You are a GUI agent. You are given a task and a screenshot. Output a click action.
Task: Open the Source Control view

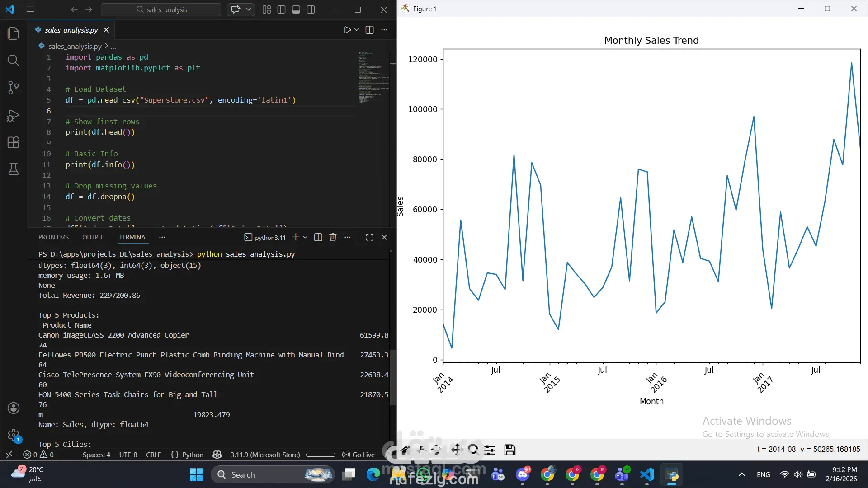click(14, 88)
